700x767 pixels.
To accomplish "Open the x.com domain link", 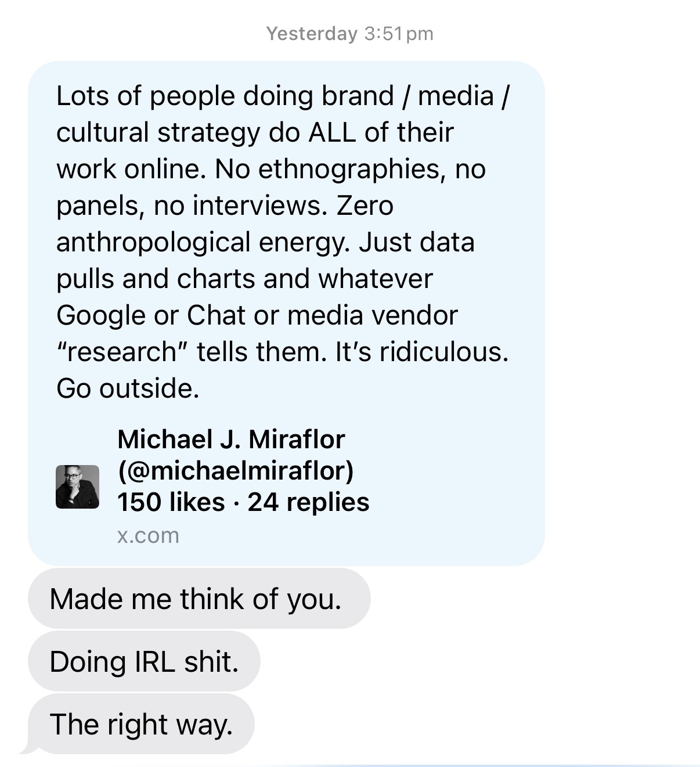I will tap(148, 535).
